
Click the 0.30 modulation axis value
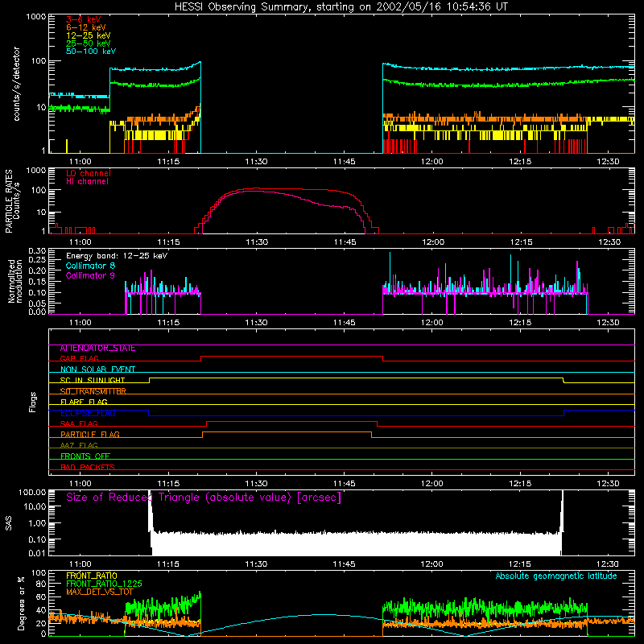pyautogui.click(x=37, y=251)
